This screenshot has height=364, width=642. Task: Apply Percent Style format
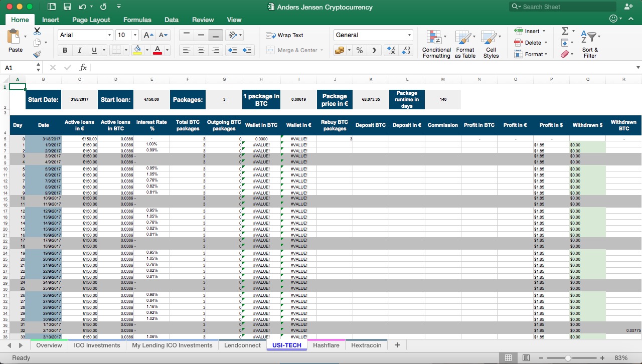click(360, 50)
